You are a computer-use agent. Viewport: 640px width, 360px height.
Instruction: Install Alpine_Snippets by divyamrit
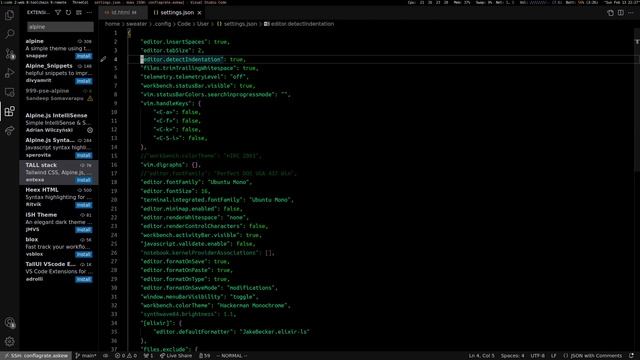pos(83,81)
